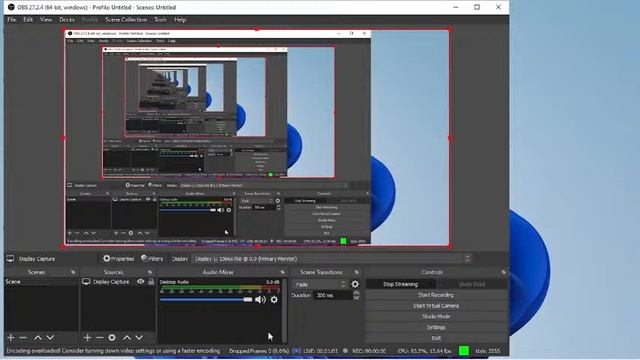Click the Desktop Audio level meter

[220, 288]
